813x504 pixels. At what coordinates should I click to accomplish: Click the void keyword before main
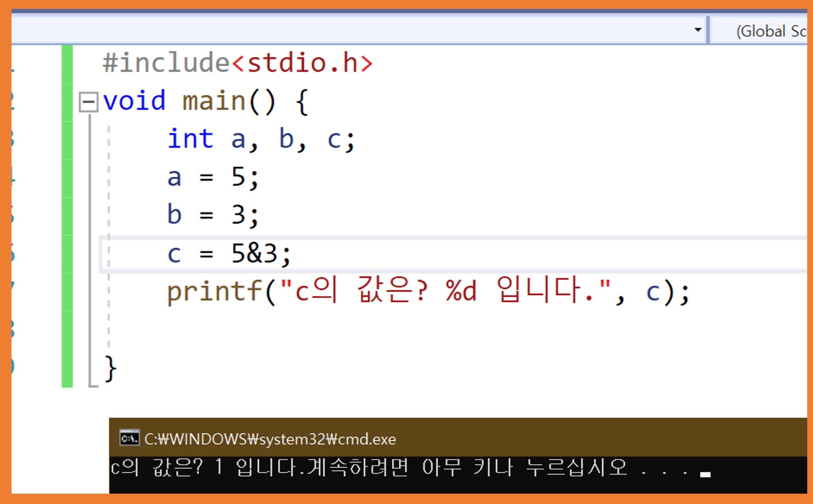pyautogui.click(x=134, y=101)
